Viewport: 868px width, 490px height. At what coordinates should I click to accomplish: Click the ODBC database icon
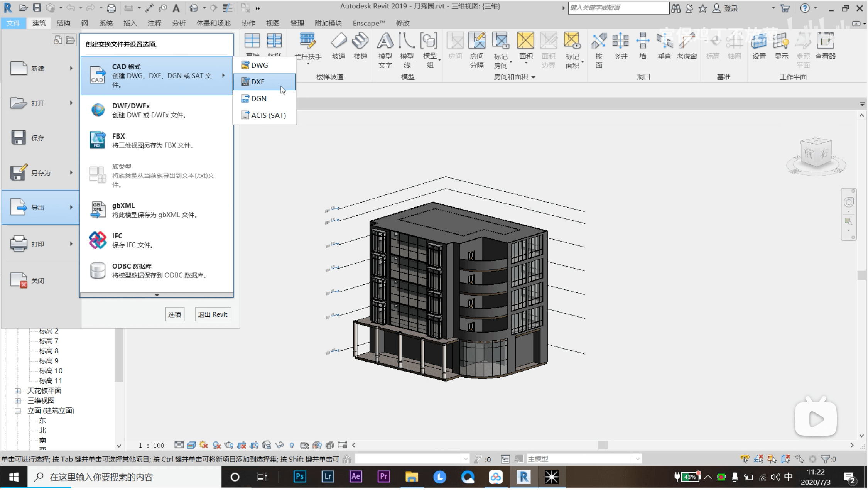tap(98, 270)
